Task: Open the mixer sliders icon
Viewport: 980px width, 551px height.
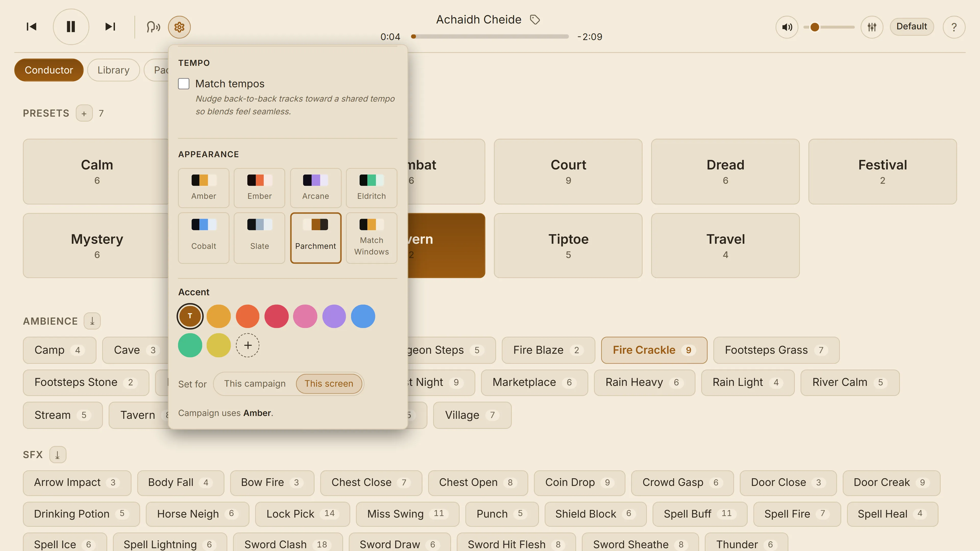Action: click(872, 27)
